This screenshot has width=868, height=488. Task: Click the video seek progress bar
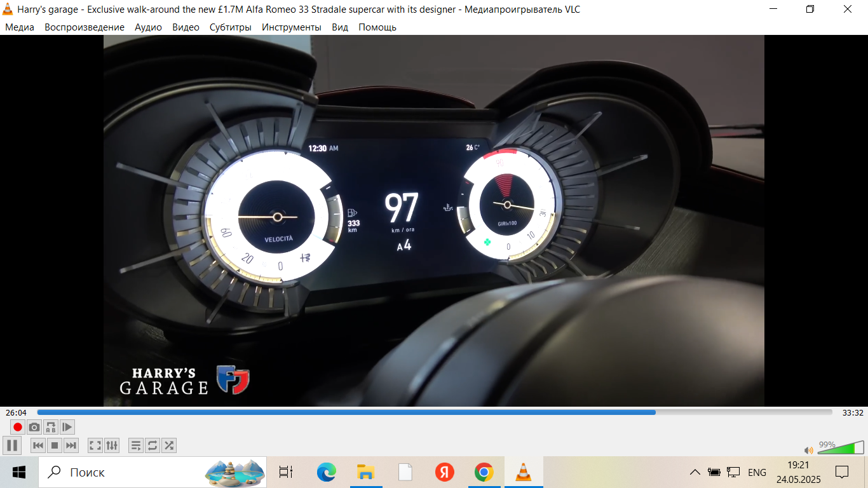pos(435,412)
